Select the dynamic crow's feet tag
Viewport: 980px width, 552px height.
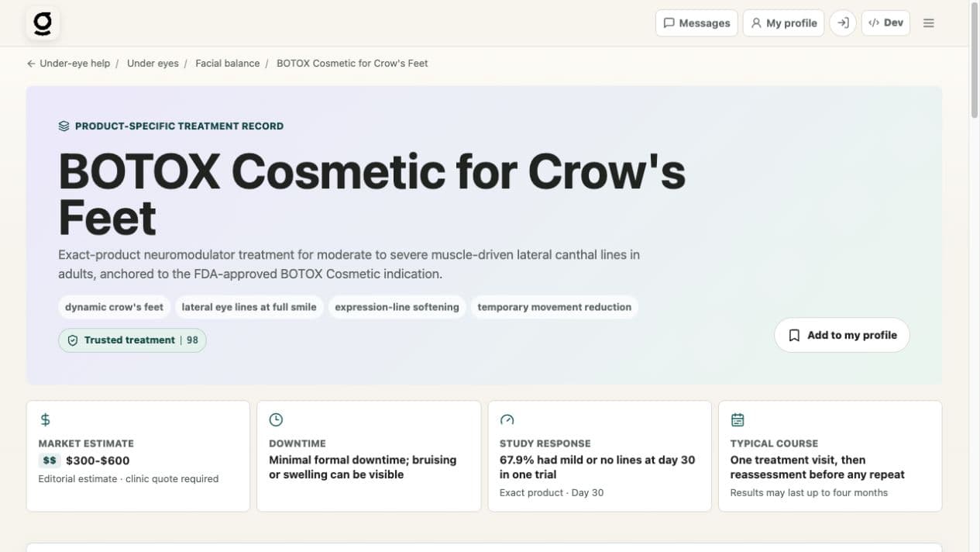click(114, 307)
